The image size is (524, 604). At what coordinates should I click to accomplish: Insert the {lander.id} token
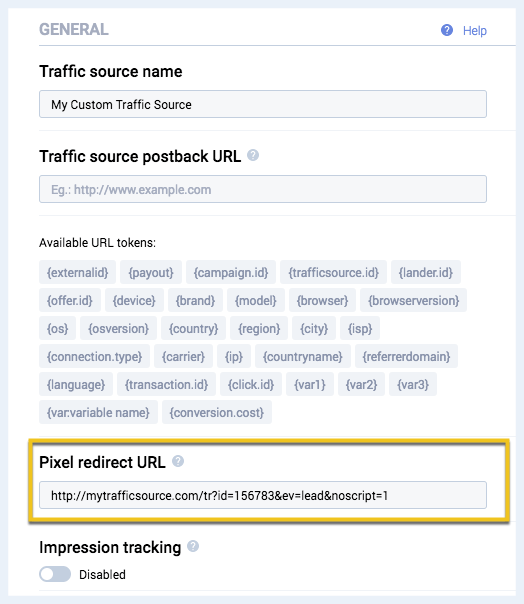click(x=426, y=272)
